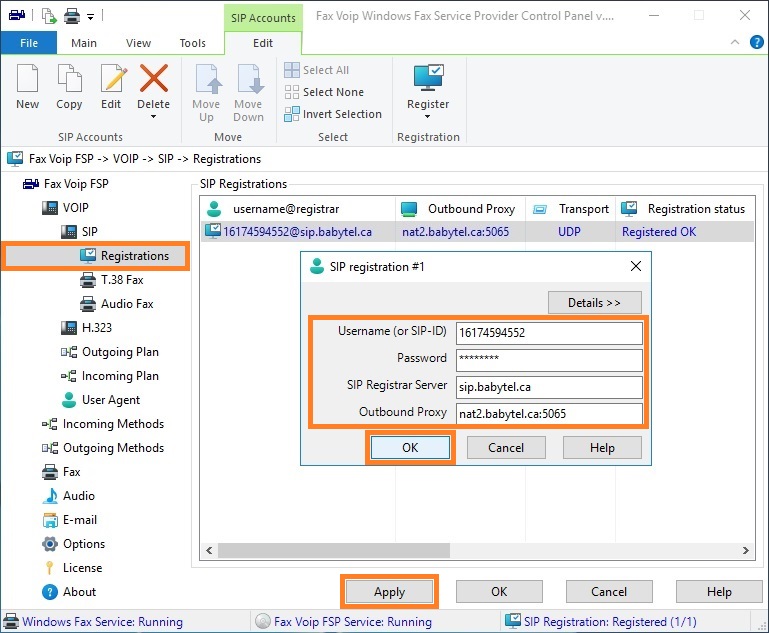Click the Transport column header
This screenshot has height=633, width=769.
pyautogui.click(x=570, y=209)
